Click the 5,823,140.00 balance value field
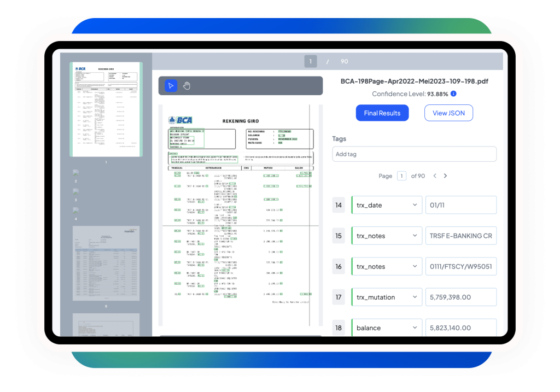The width and height of the screenshot is (560, 392). coord(461,327)
